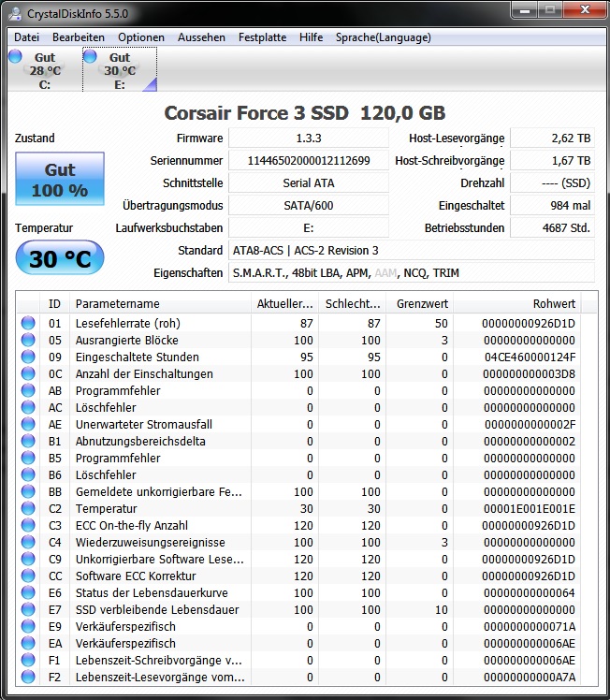This screenshot has height=700, width=610.
Task: Click the status orb for Lesefehlerrate (roh)
Action: click(28, 323)
